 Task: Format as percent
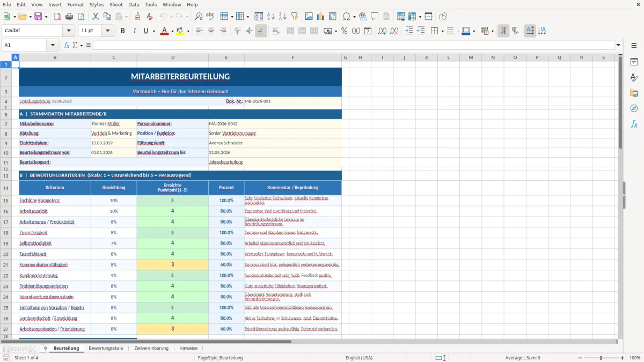[x=344, y=31]
